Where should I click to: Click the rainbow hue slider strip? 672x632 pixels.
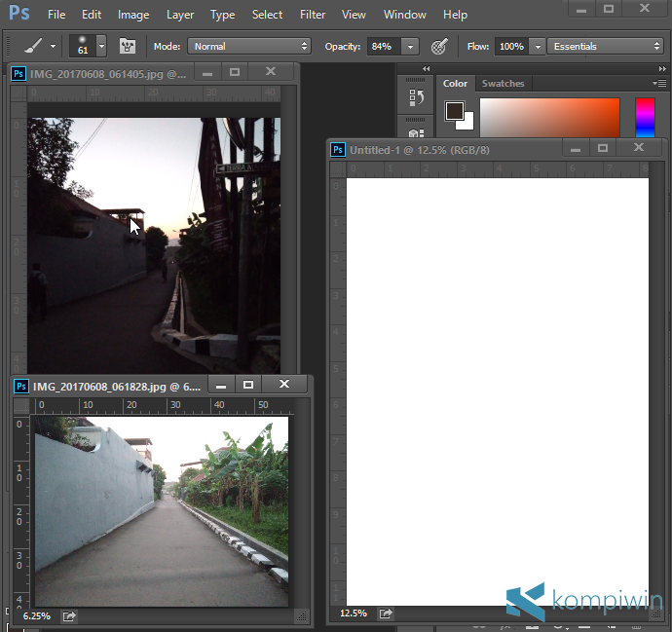click(645, 118)
